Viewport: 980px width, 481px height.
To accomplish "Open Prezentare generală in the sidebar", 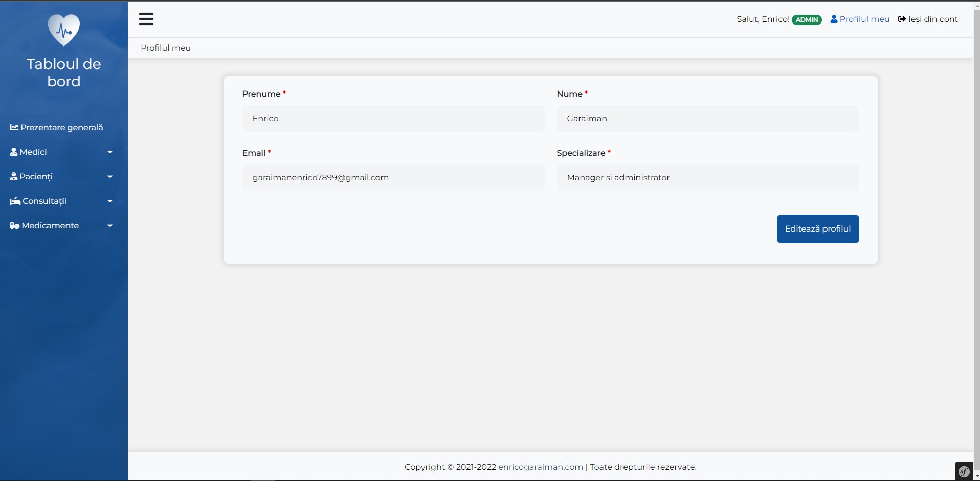I will pyautogui.click(x=61, y=127).
